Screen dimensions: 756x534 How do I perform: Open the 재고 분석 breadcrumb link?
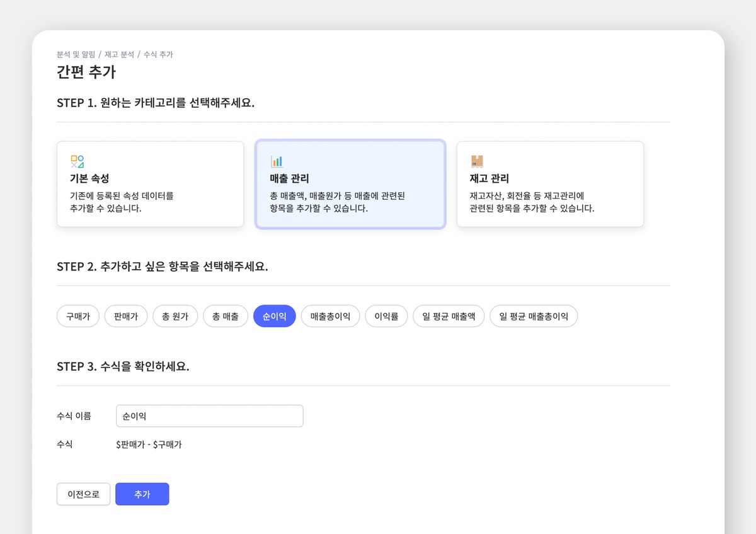coord(120,54)
